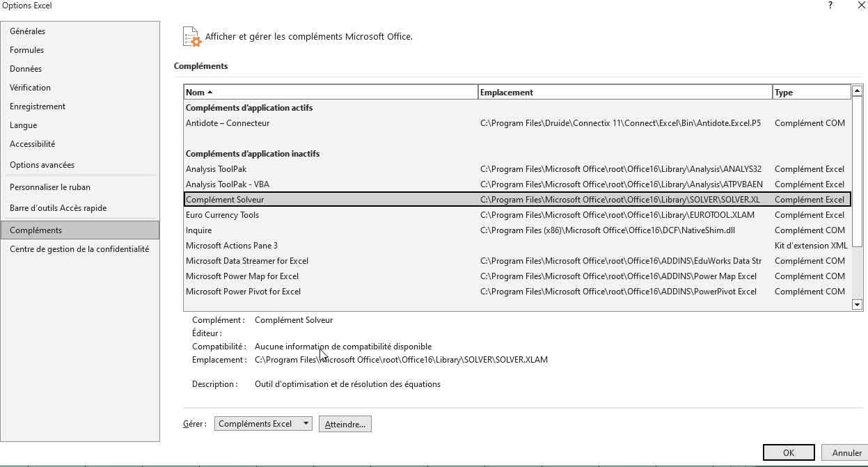
Task: Select the Euro Currency Tools row
Action: 517,215
